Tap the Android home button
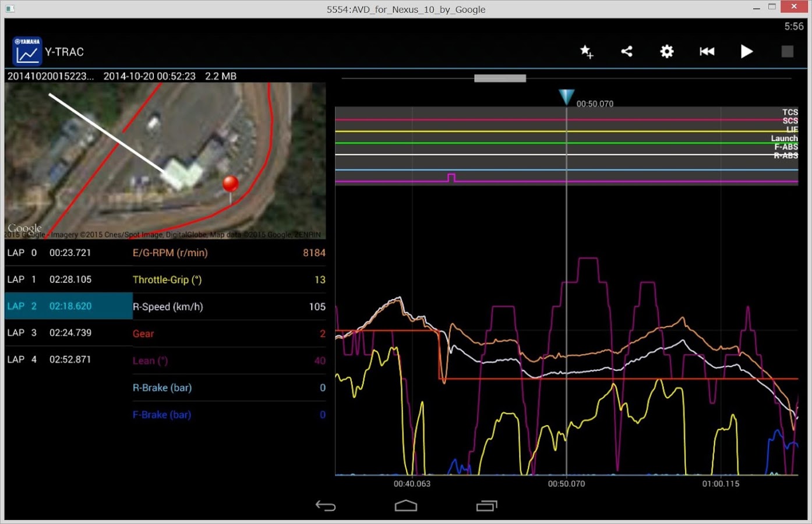Image resolution: width=812 pixels, height=524 pixels. (406, 505)
